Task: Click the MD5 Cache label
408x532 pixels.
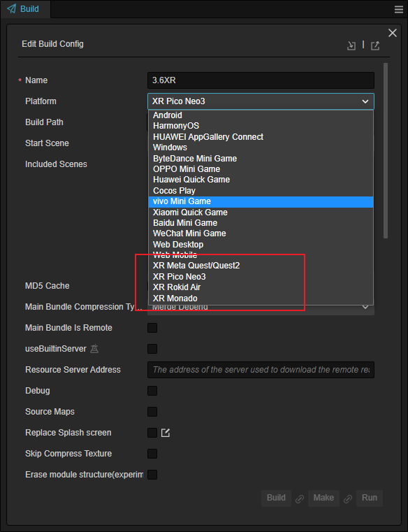Action: tap(47, 286)
